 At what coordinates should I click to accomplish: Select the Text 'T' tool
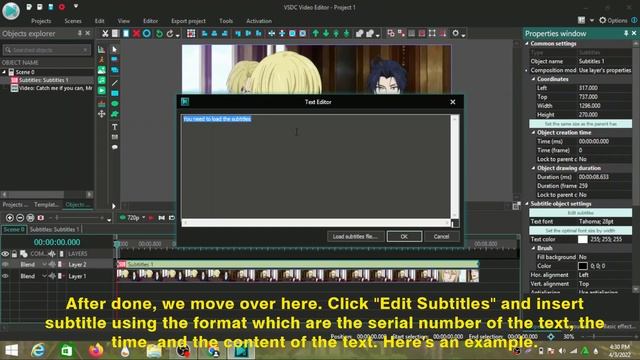[115, 127]
